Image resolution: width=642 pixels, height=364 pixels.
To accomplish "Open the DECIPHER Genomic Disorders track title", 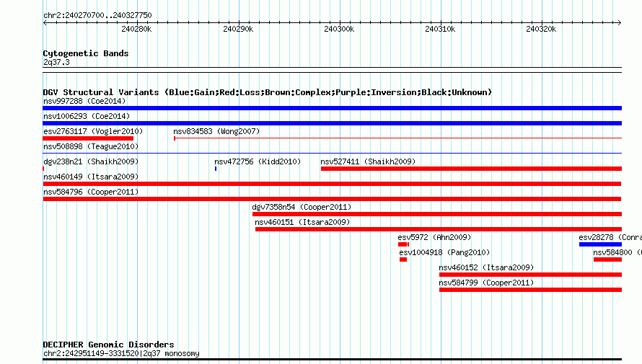I will (108, 345).
